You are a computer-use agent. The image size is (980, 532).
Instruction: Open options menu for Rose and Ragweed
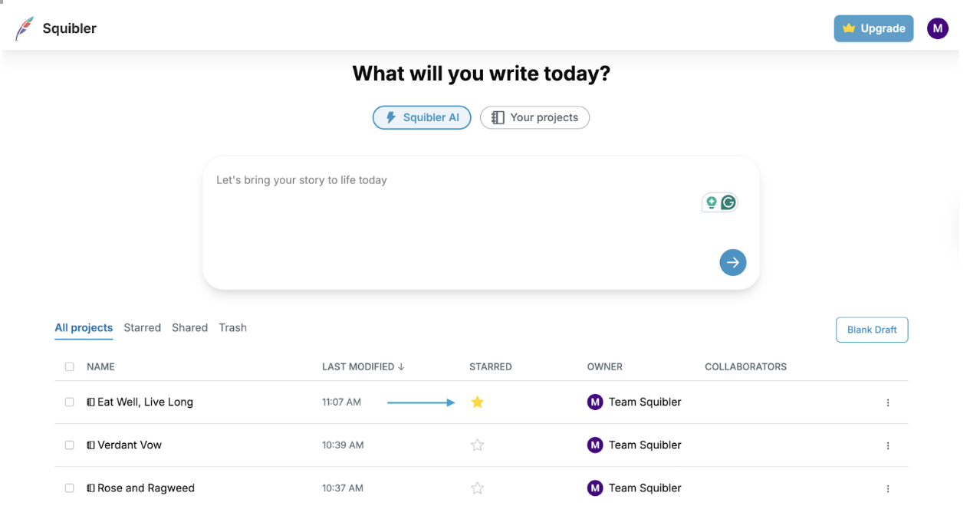[x=888, y=488]
